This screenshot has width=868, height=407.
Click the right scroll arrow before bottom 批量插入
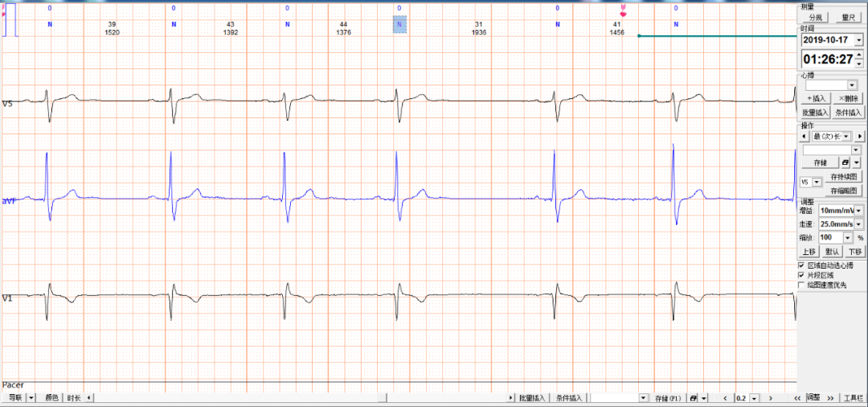(511, 397)
